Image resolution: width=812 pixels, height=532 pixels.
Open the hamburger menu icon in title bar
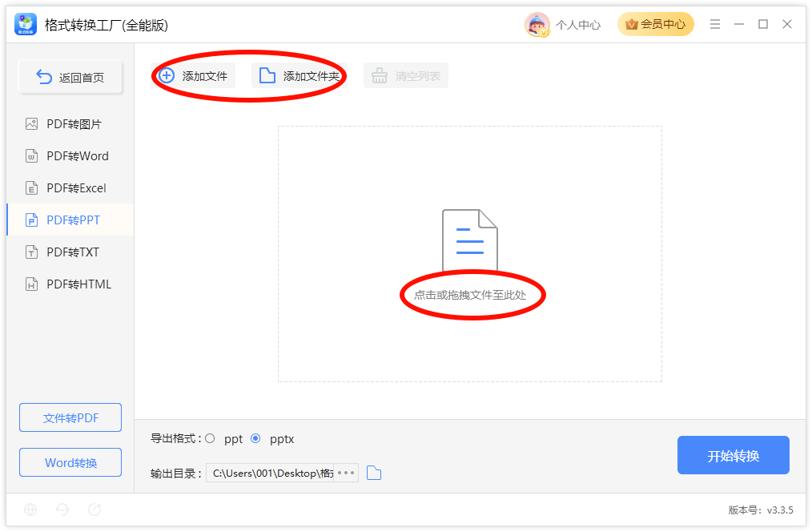(715, 24)
